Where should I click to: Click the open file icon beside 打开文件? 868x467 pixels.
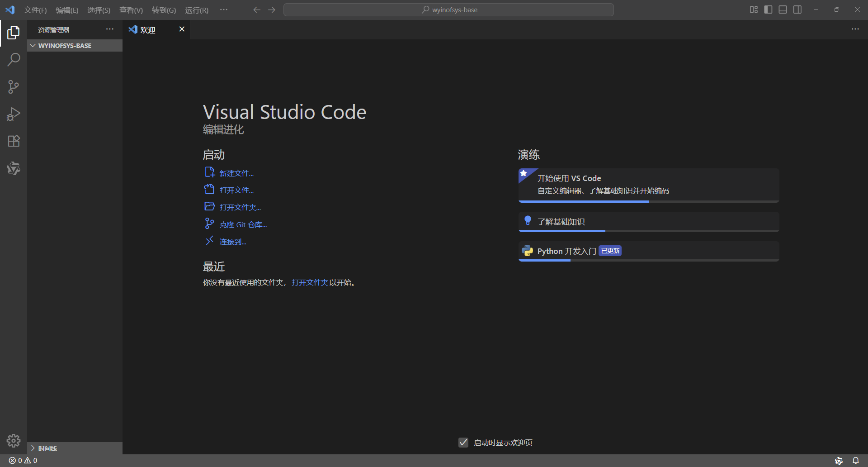(x=209, y=189)
